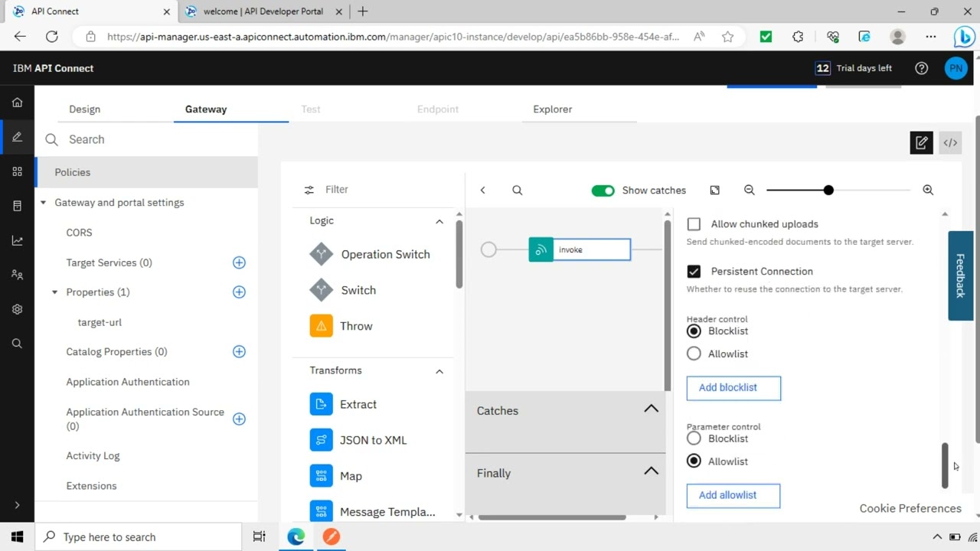Screen dimensions: 980x551
Task: Open Extensions settings
Action: (91, 486)
